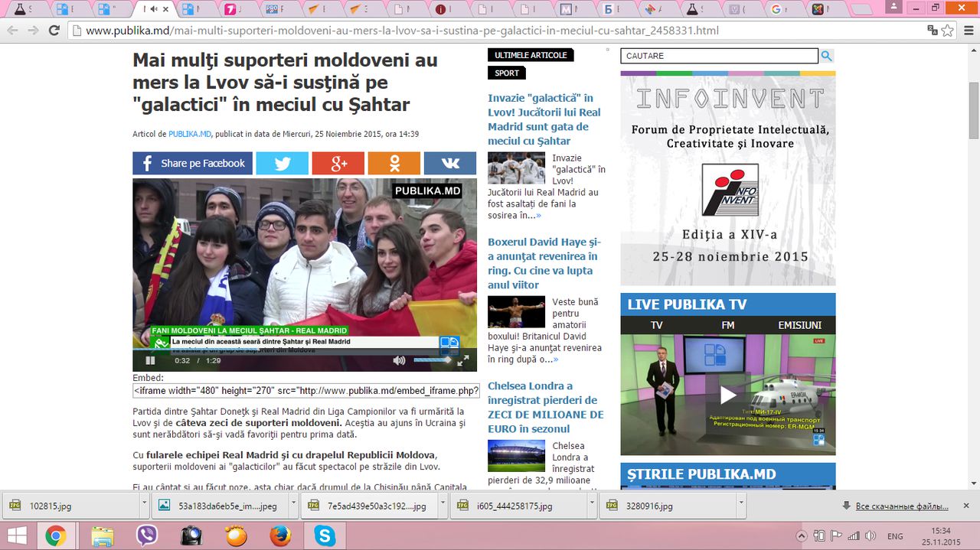Click the translate page icon
The height and width of the screenshot is (550, 980).
(x=932, y=31)
